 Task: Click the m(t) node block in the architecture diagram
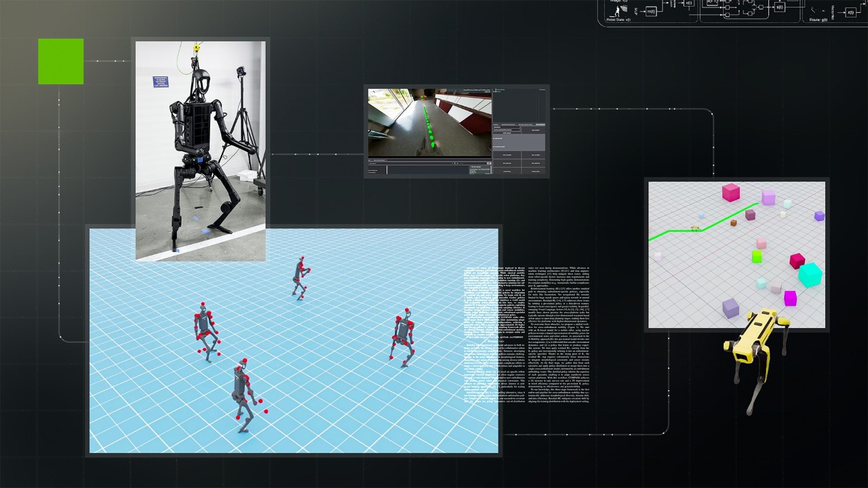(x=651, y=12)
